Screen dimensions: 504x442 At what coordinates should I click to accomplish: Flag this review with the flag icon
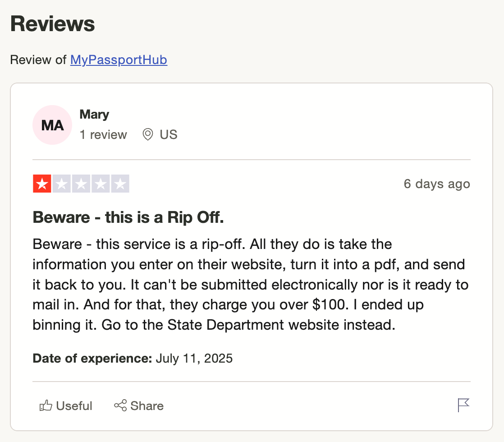pos(463,405)
